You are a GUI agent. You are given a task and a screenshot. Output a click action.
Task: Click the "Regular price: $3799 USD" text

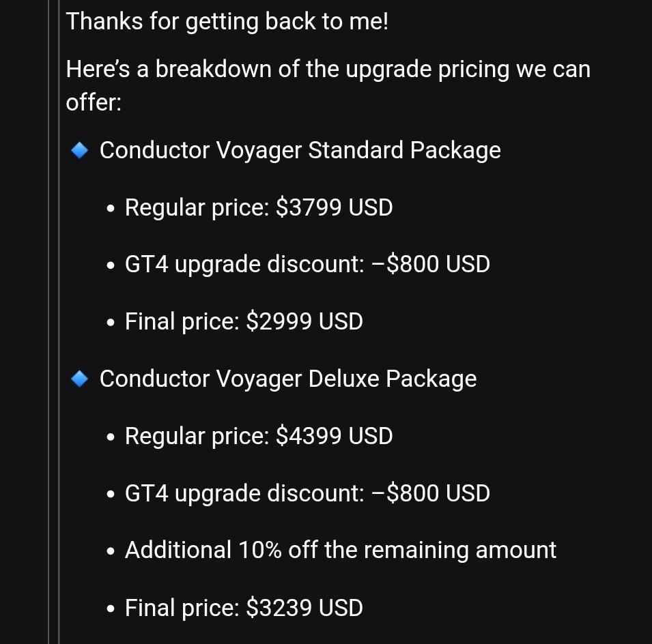coord(259,207)
